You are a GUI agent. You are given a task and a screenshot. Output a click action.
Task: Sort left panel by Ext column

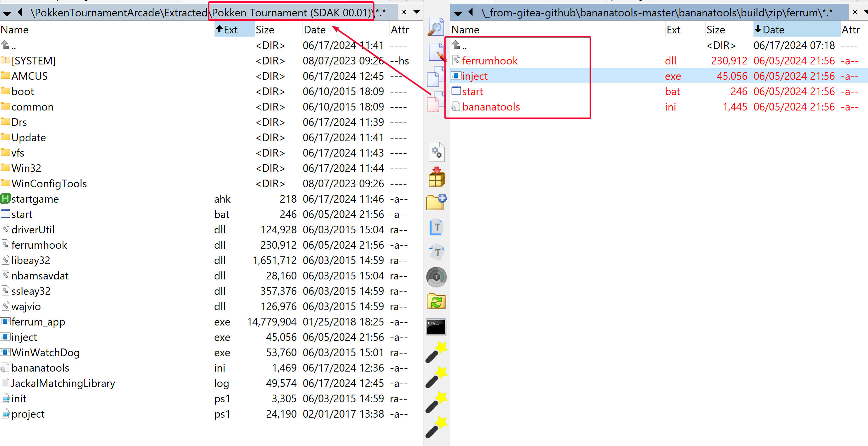click(234, 29)
